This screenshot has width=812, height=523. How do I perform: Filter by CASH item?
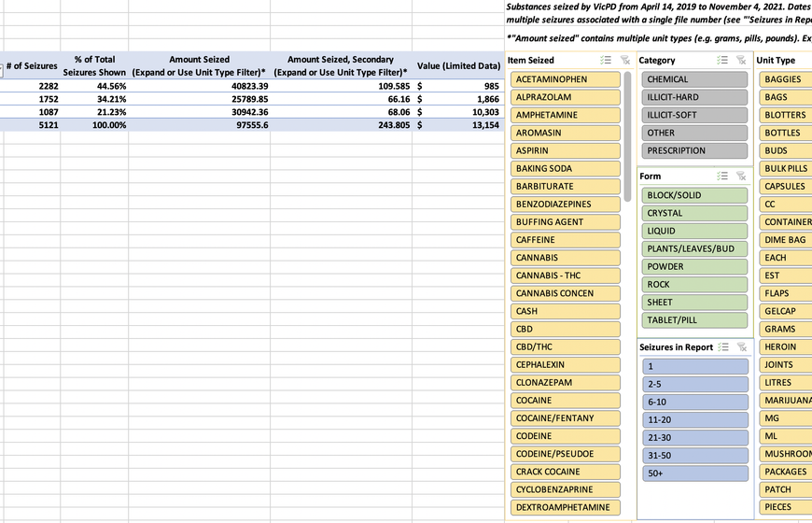pos(565,311)
